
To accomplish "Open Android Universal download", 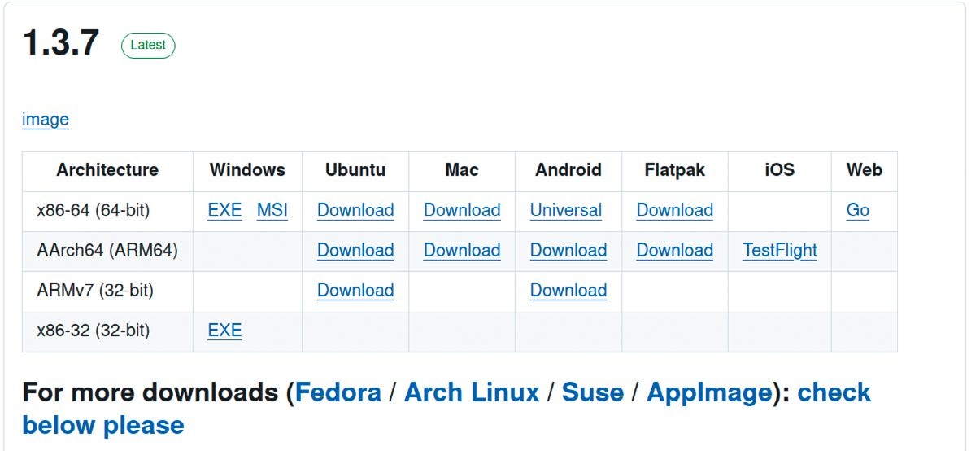I will tap(566, 210).
